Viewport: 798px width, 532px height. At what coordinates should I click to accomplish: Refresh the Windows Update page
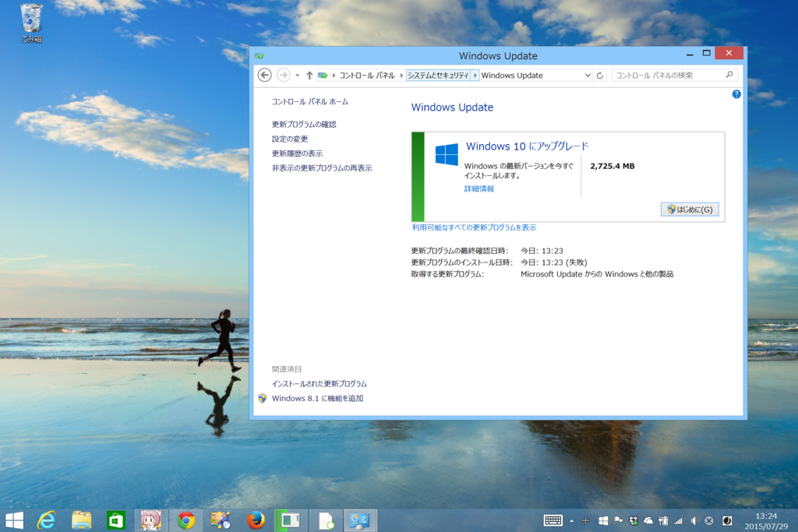[x=600, y=76]
